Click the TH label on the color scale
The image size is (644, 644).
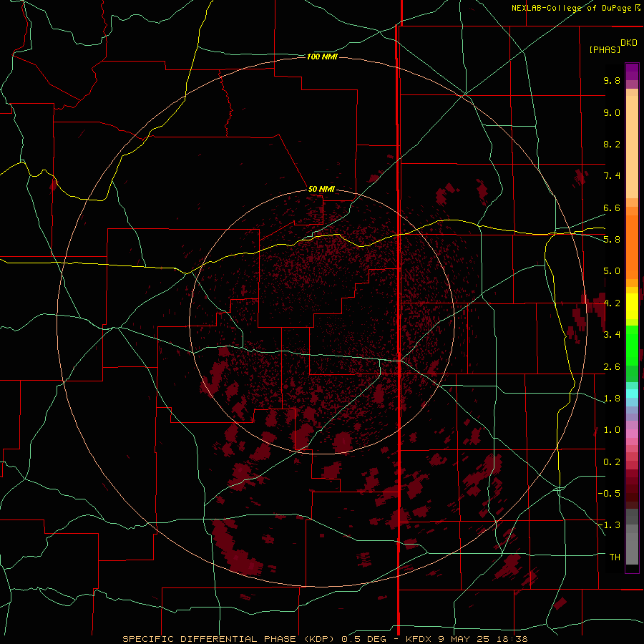pos(615,557)
